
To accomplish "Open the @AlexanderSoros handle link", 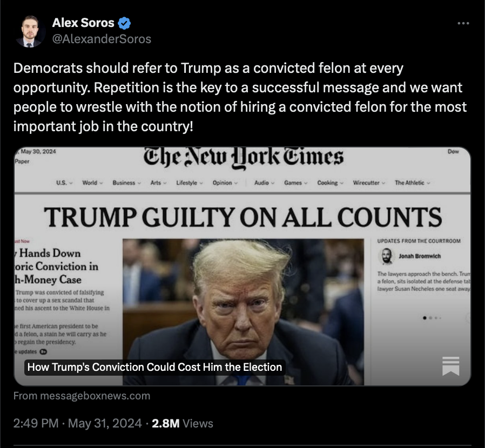I will tap(102, 39).
